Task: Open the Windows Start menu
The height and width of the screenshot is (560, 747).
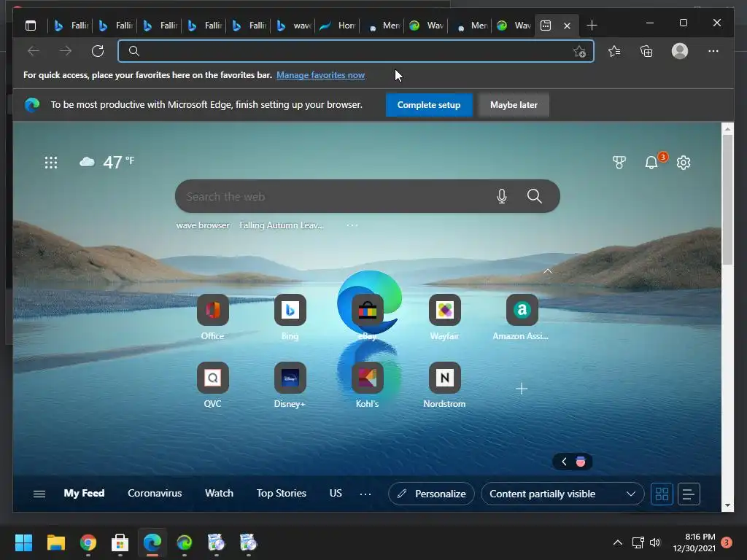Action: (23, 542)
